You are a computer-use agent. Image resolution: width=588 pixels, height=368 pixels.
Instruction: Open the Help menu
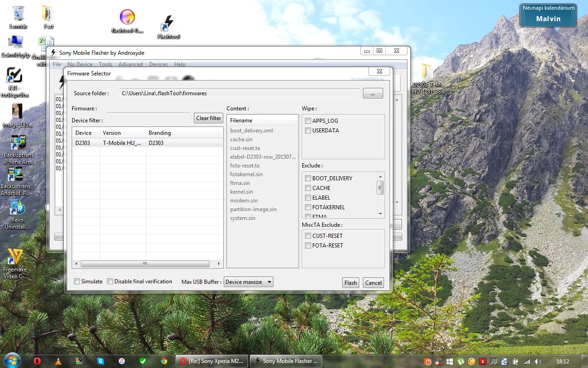point(180,64)
